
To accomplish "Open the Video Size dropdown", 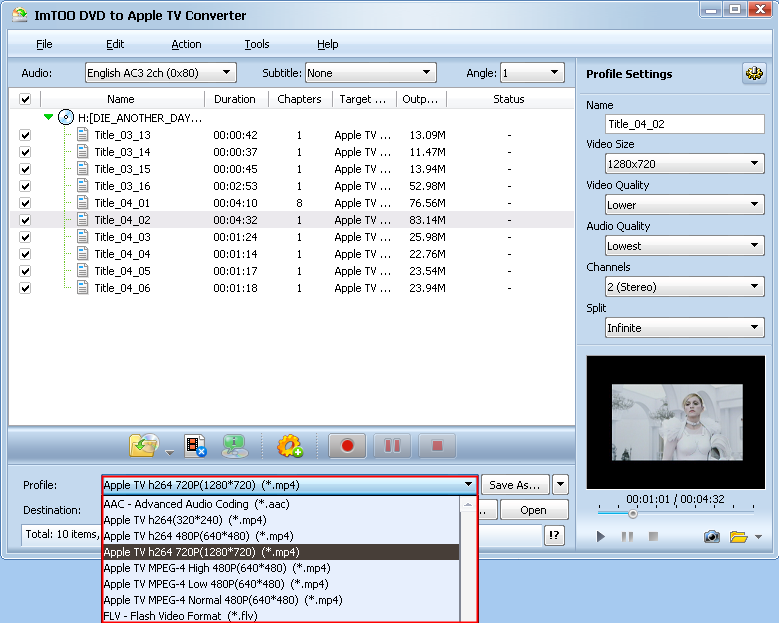I will click(684, 163).
